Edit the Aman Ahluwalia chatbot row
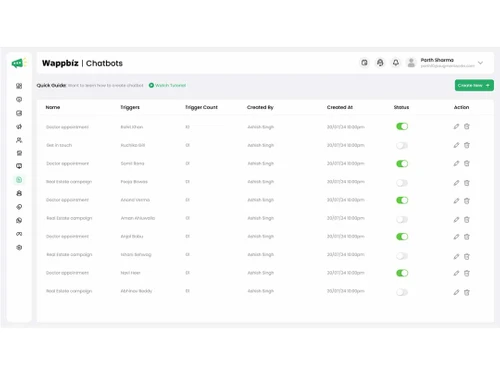This screenshot has width=500, height=375. (456, 220)
